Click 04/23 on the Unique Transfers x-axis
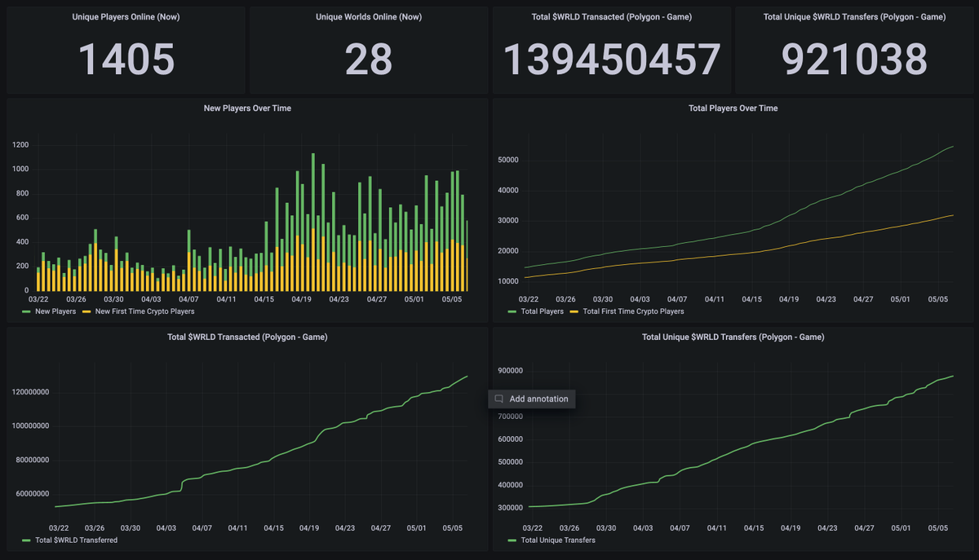The image size is (979, 560). tap(826, 527)
